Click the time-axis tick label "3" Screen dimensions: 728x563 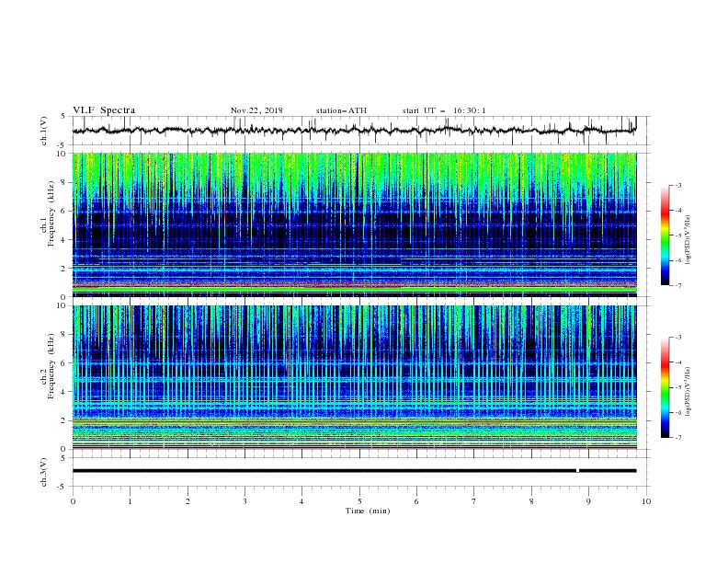245,501
